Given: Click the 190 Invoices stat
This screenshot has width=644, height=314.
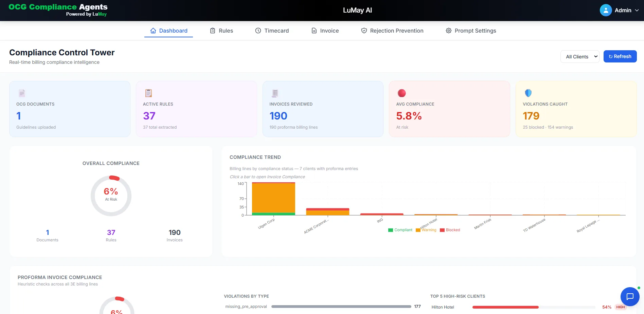Looking at the screenshot, I should point(175,236).
